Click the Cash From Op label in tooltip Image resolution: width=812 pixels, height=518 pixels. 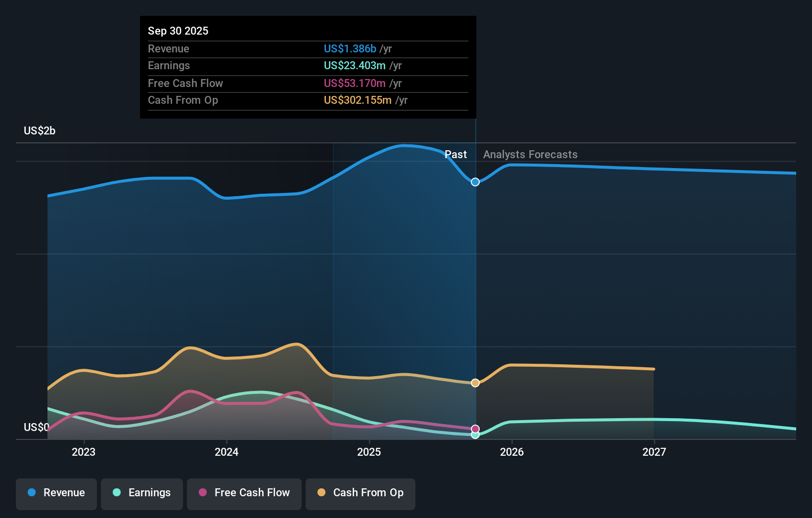tap(183, 100)
